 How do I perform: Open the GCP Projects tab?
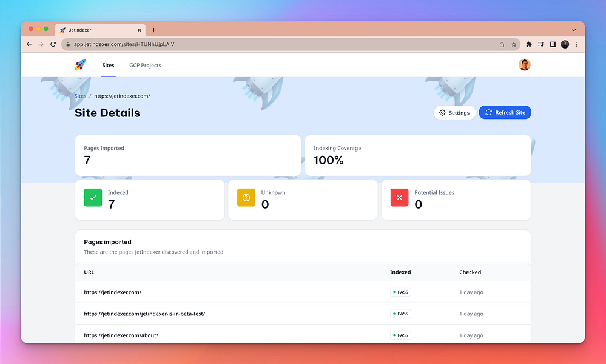pyautogui.click(x=145, y=66)
